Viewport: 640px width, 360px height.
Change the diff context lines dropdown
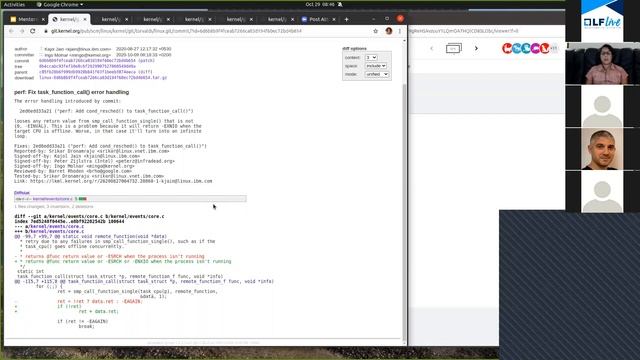tap(371, 58)
